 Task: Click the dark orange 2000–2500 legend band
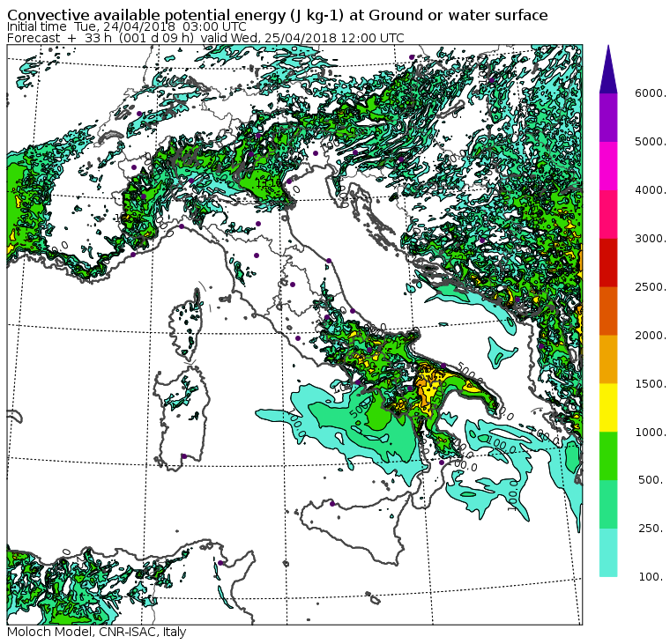(x=608, y=311)
